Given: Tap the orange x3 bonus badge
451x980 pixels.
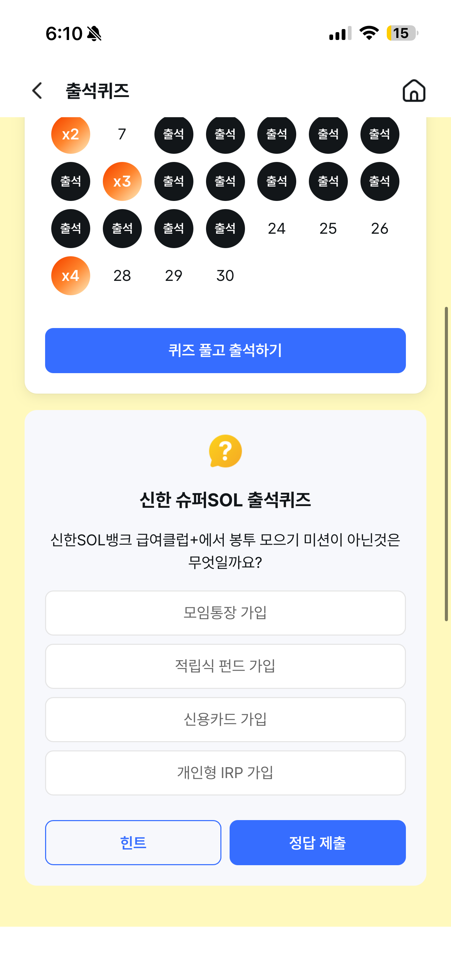Looking at the screenshot, I should click(x=122, y=181).
